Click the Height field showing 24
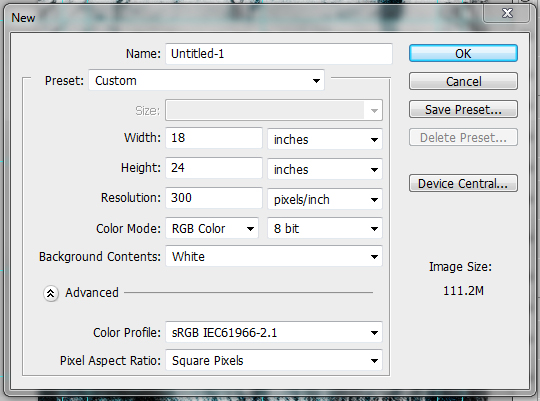The image size is (540, 401). pos(214,168)
